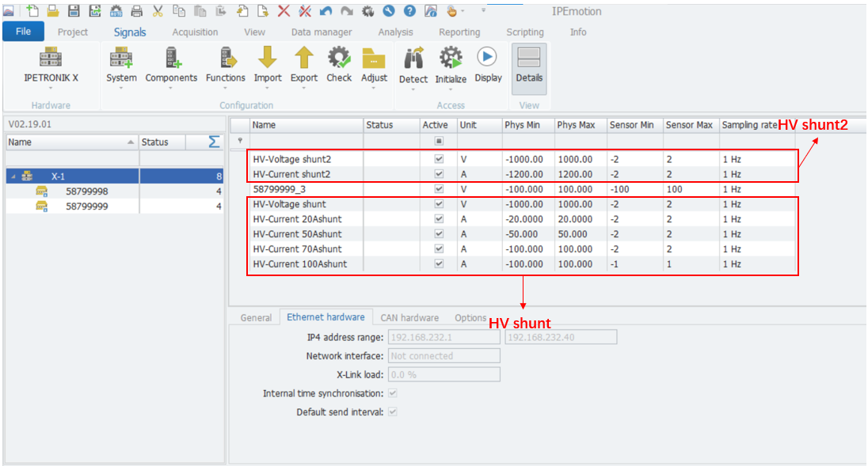The height and width of the screenshot is (466, 868).
Task: Switch to the CAN hardware tab
Action: 409,318
